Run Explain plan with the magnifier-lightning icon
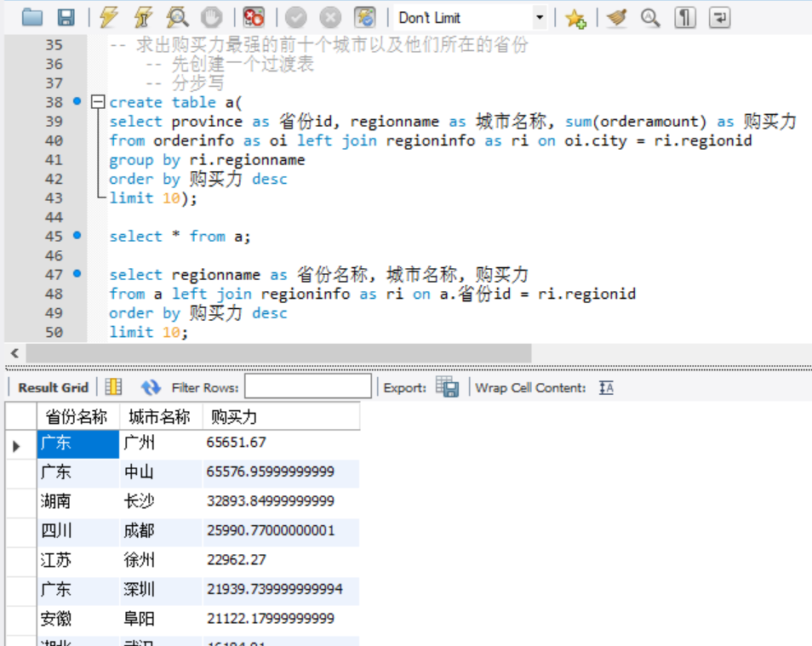The image size is (812, 646). click(x=177, y=18)
